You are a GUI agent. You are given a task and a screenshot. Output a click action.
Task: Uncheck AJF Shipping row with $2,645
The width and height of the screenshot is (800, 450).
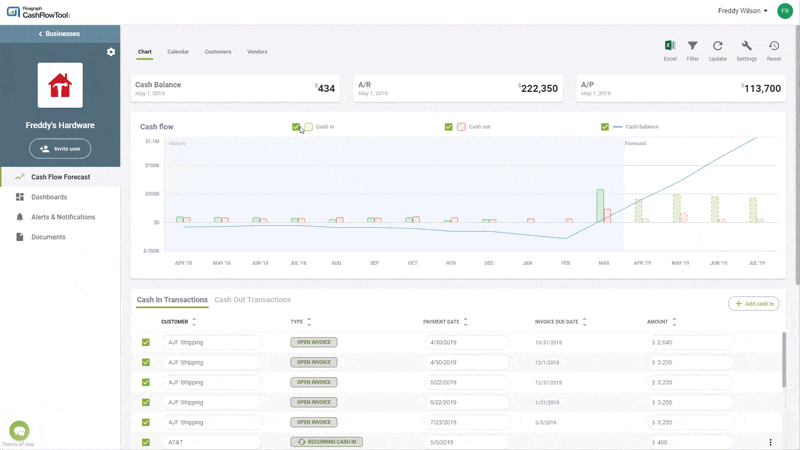(x=146, y=342)
